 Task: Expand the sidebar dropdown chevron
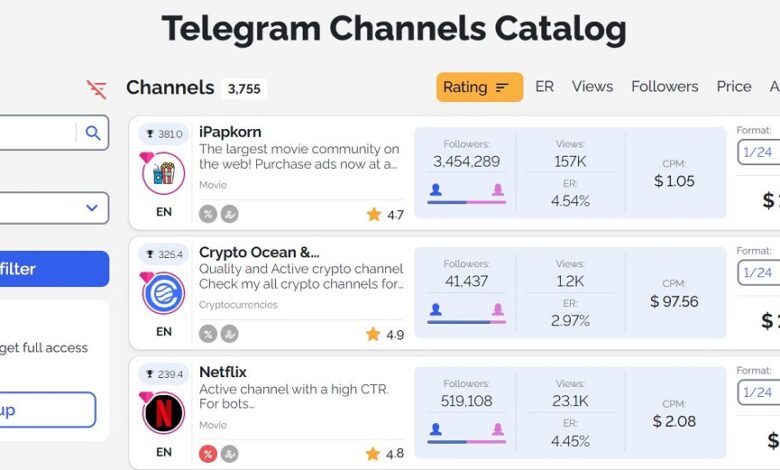click(92, 208)
